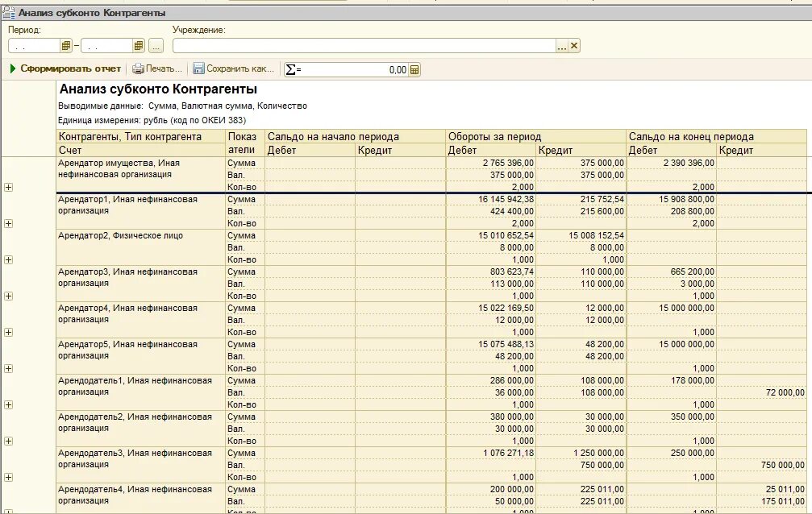Click the period start date field
The width and height of the screenshot is (812, 514).
[x=35, y=46]
